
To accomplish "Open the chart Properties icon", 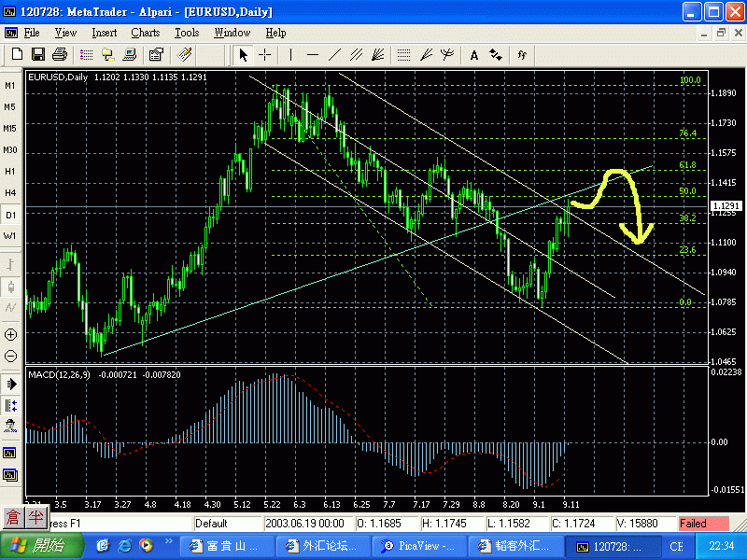I will 156,55.
